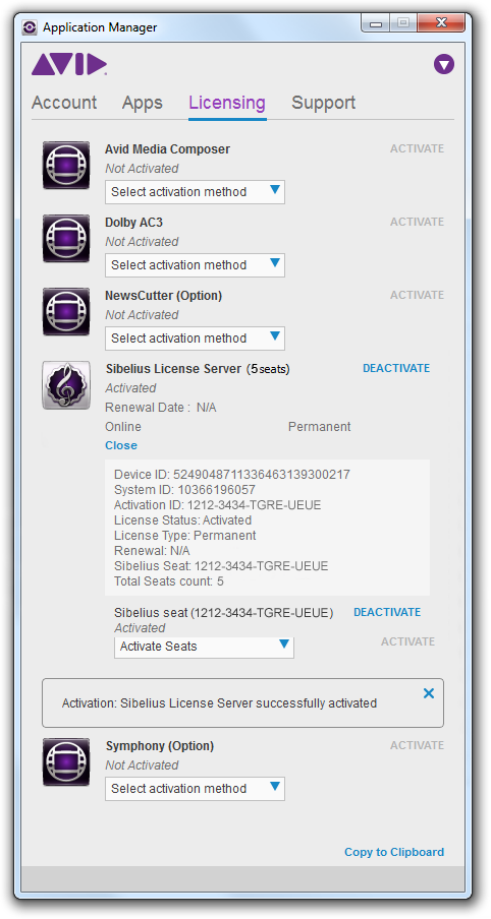Click the System ID 10366196057 line
This screenshot has height=919, width=491.
(x=185, y=490)
